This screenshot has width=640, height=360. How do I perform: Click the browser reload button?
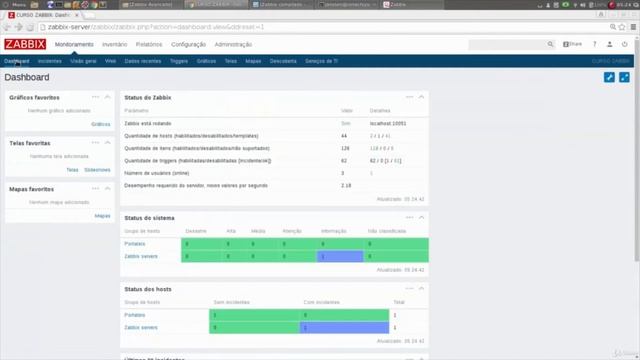click(30, 27)
